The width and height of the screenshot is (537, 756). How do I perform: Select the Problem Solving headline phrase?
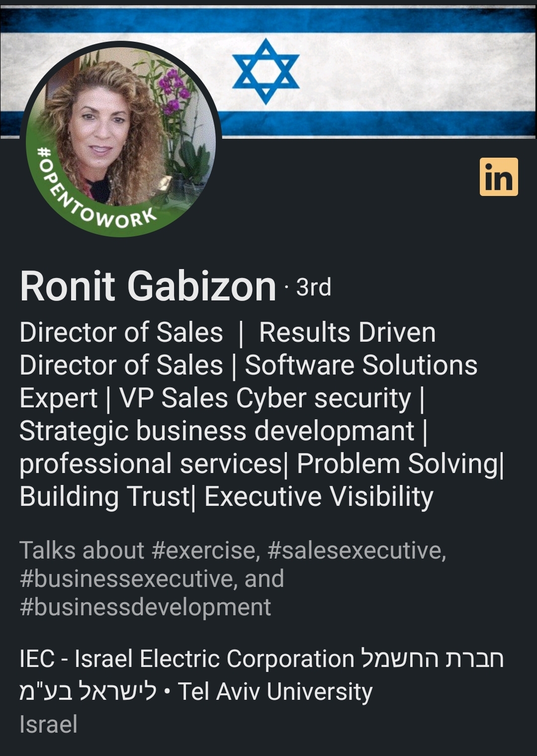[x=397, y=464]
